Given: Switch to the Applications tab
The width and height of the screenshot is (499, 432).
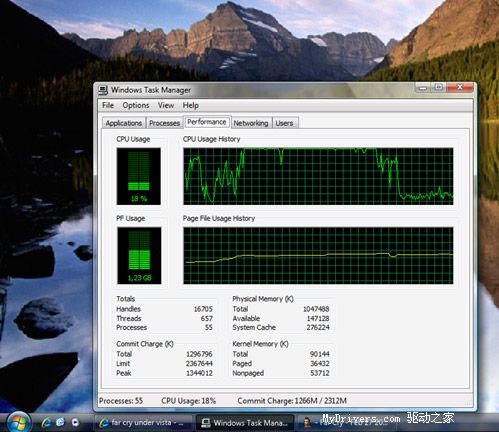Looking at the screenshot, I should (x=124, y=123).
